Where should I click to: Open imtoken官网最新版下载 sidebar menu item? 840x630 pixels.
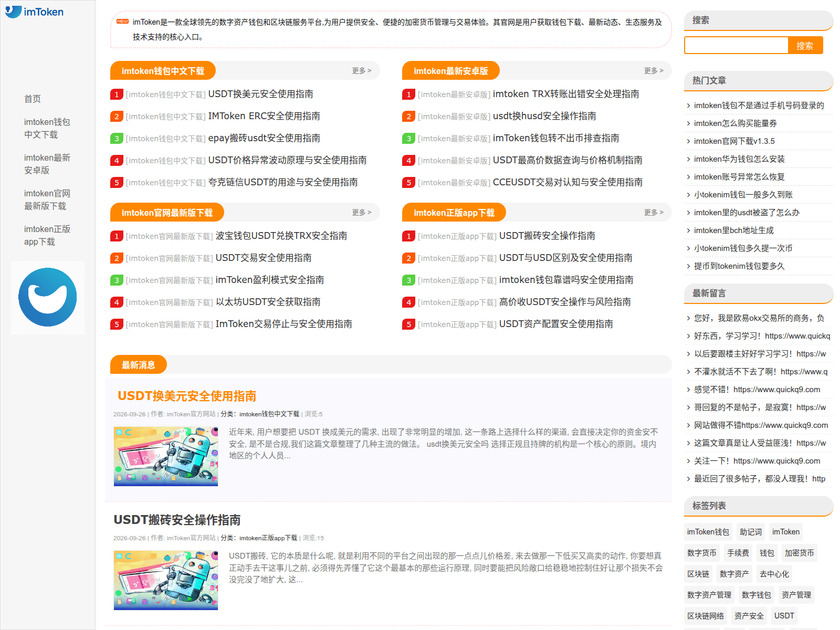47,199
